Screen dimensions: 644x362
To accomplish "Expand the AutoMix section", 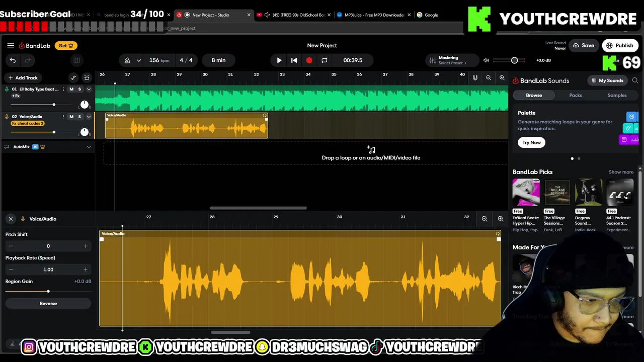I will click(89, 147).
